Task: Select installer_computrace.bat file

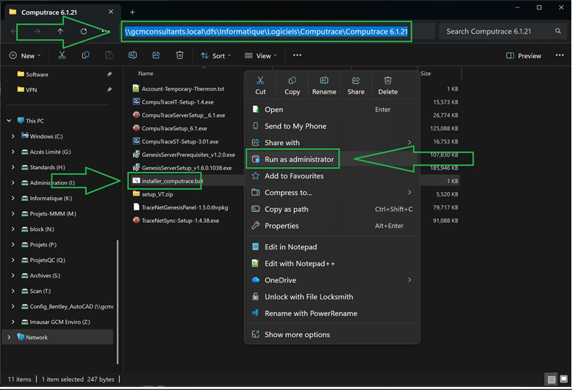Action: click(168, 181)
